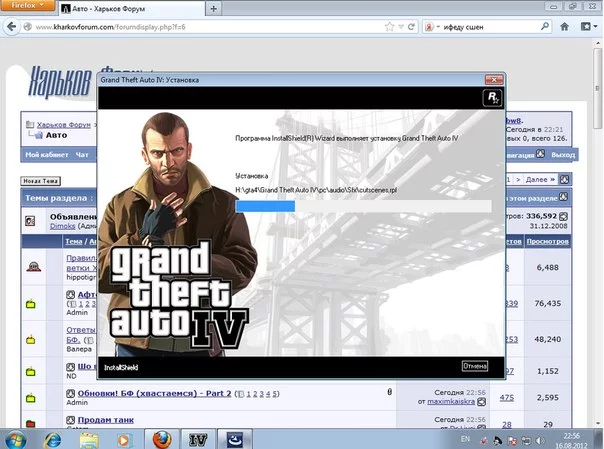Screen dimensions: 604x449
Task: Open the orange Firefox menu button
Action: 27,5
